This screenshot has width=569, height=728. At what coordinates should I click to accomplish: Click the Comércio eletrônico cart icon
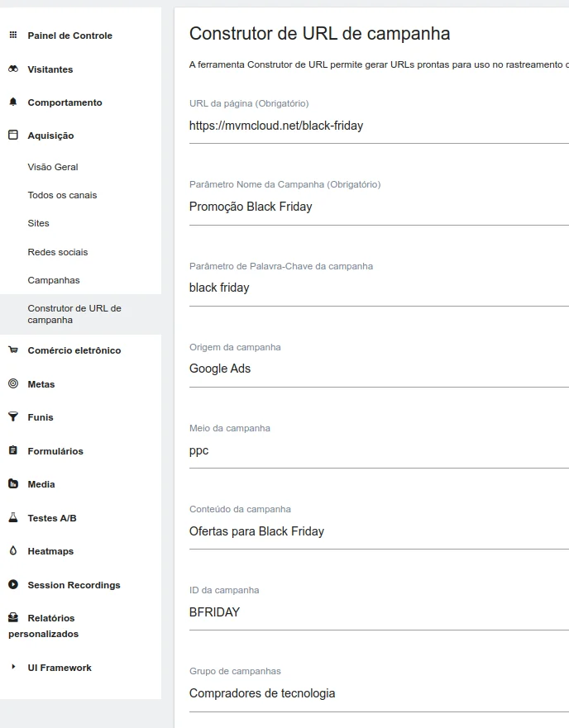pos(12,350)
